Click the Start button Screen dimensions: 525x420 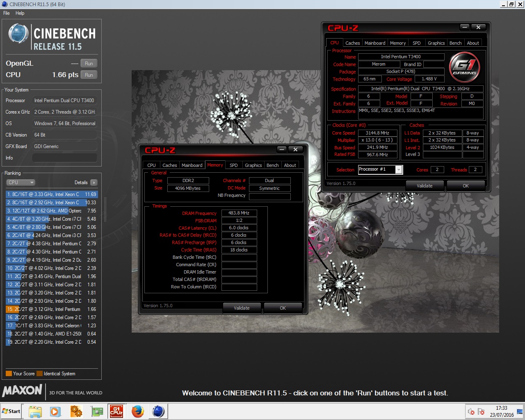pos(11,411)
